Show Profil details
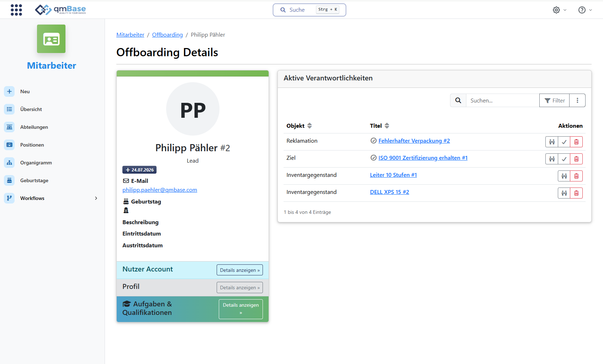The width and height of the screenshot is (603, 364). tap(240, 287)
